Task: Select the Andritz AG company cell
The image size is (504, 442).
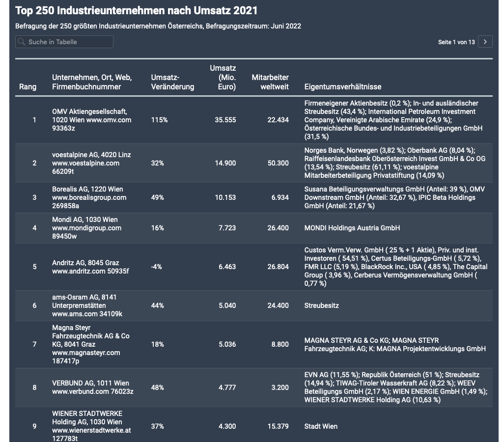Action: pos(90,267)
